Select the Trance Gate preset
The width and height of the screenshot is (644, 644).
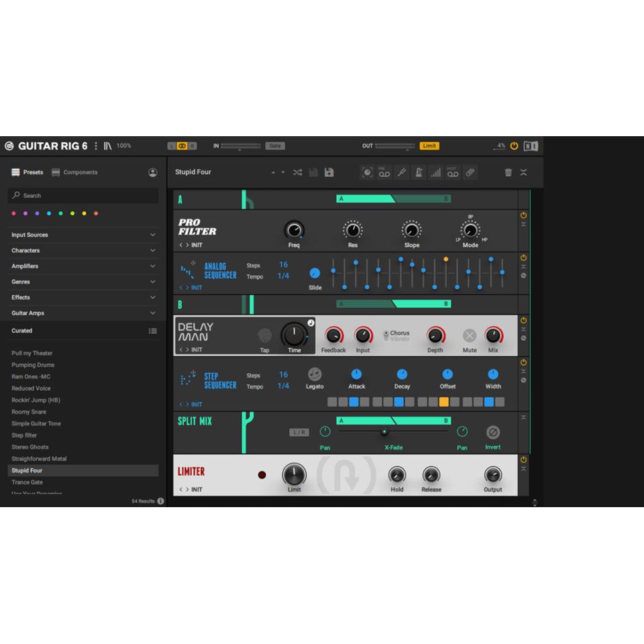coord(28,482)
